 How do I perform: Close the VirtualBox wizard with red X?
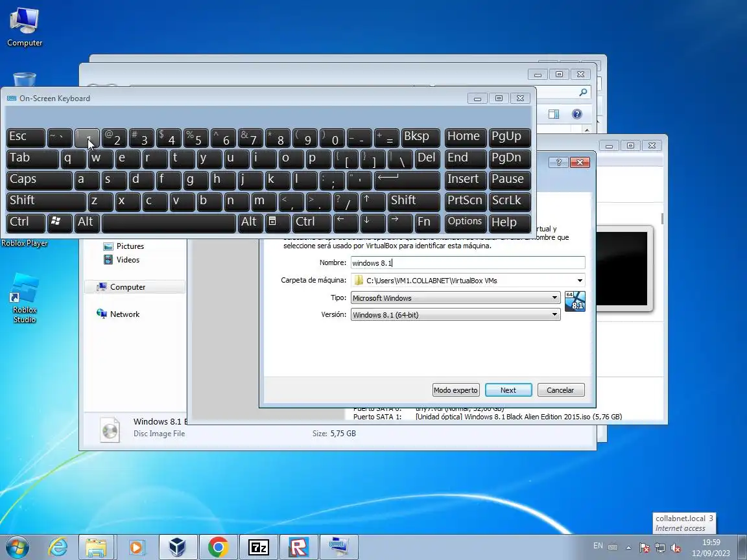580,163
